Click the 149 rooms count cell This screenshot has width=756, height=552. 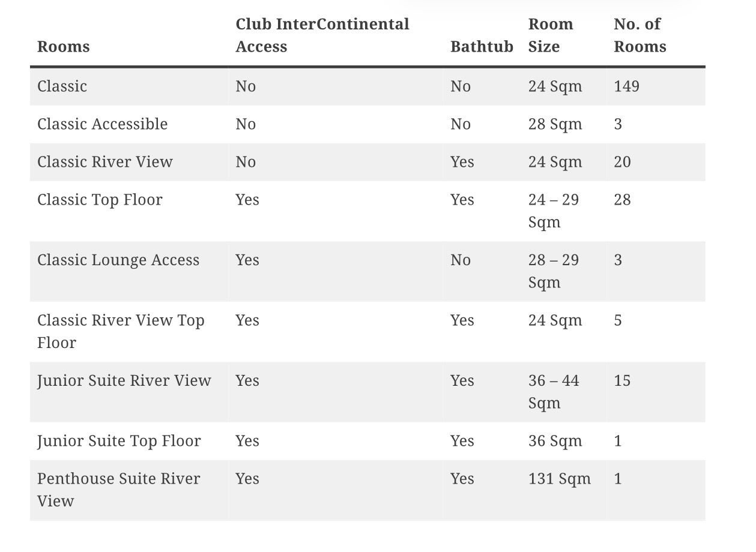626,86
